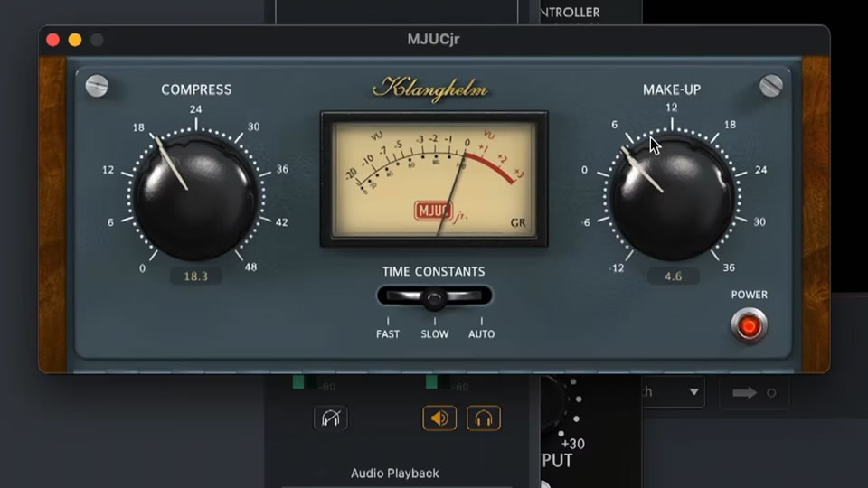Set time constants to FAST
The width and height of the screenshot is (868, 488).
point(388,333)
